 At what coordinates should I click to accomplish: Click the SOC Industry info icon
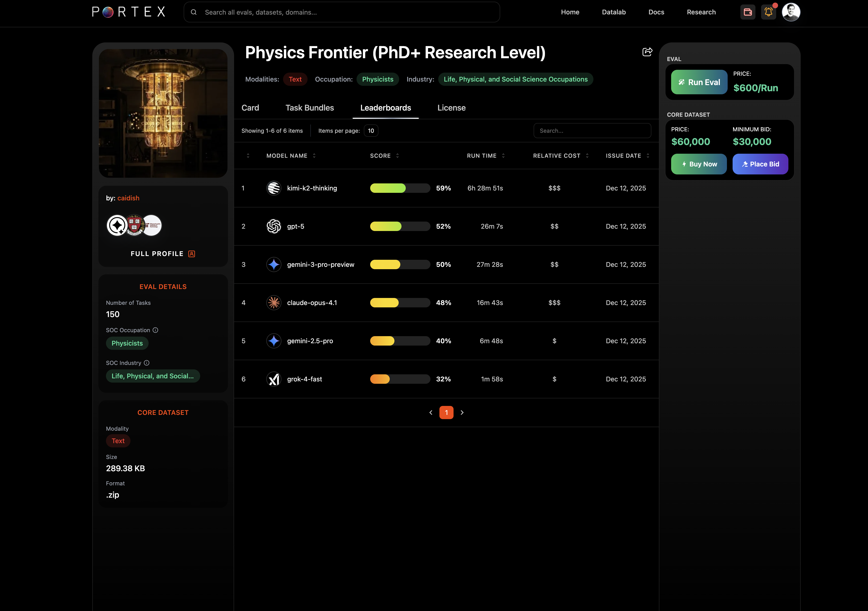click(147, 363)
